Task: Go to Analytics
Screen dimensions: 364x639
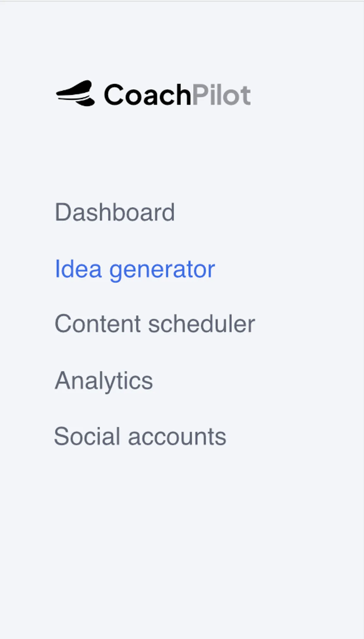Action: click(x=104, y=380)
